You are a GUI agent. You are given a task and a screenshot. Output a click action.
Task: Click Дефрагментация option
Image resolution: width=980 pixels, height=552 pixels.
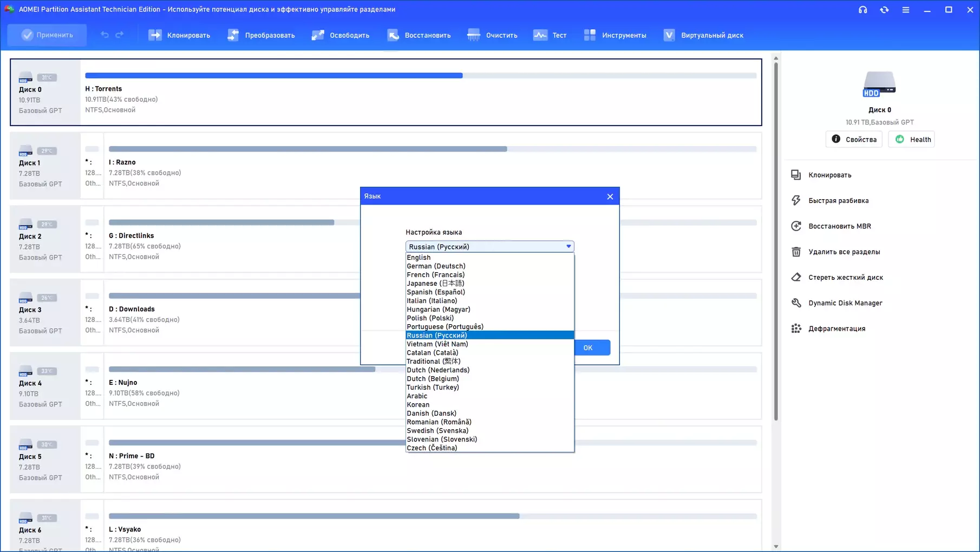coord(828,328)
